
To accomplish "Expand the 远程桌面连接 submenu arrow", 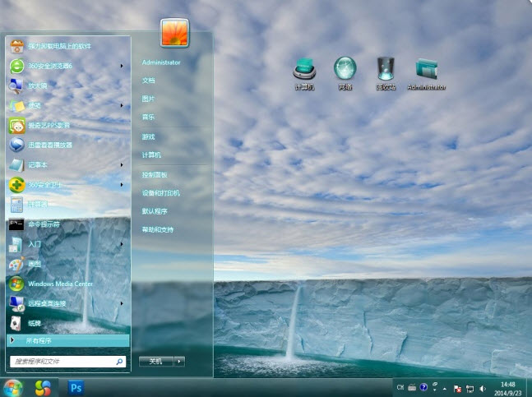I will point(122,303).
